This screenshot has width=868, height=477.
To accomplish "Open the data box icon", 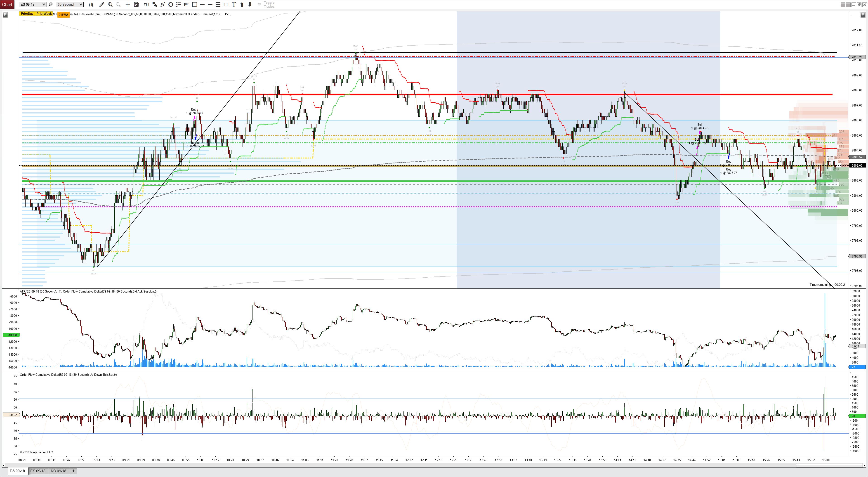I will [x=137, y=4].
